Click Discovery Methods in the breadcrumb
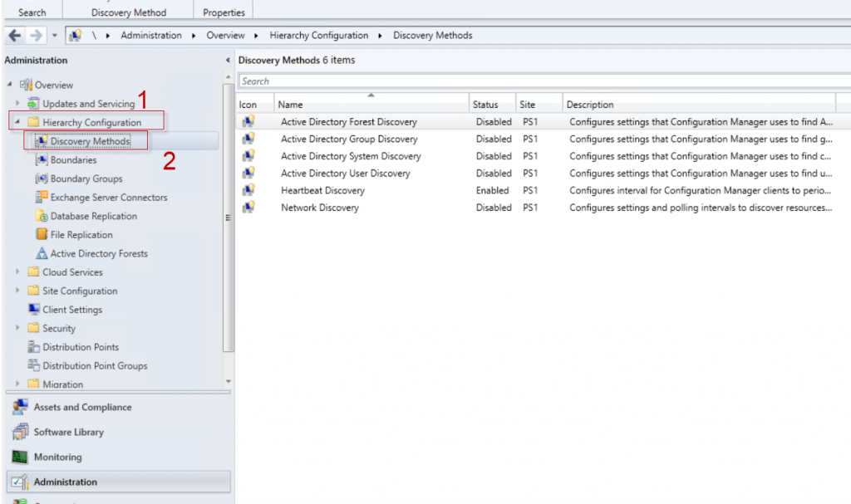 coord(432,35)
